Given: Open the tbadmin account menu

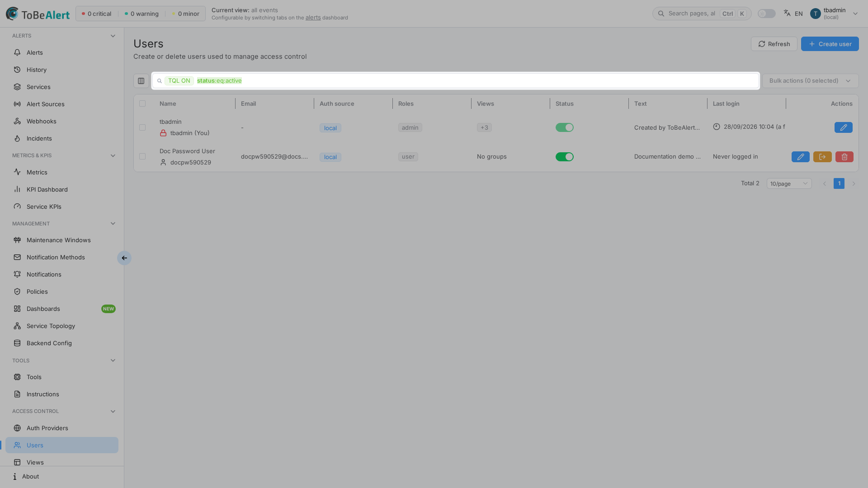Looking at the screenshot, I should click(x=834, y=14).
